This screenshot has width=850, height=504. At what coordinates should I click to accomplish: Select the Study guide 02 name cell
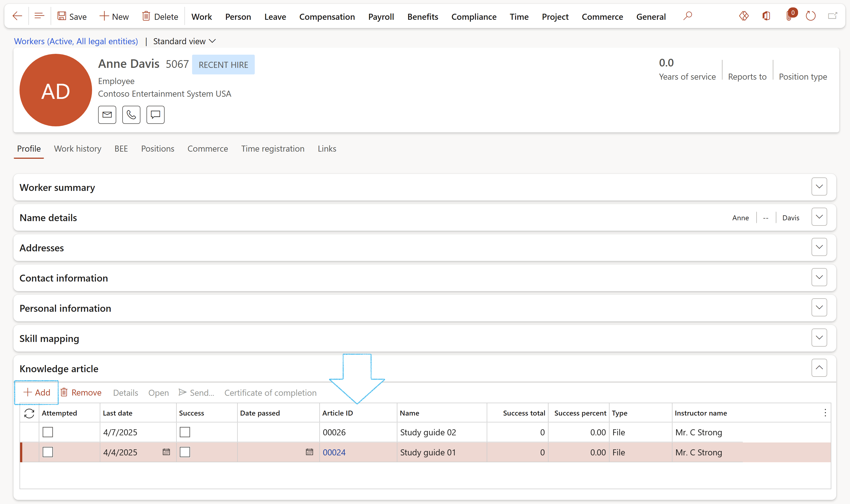click(x=442, y=432)
